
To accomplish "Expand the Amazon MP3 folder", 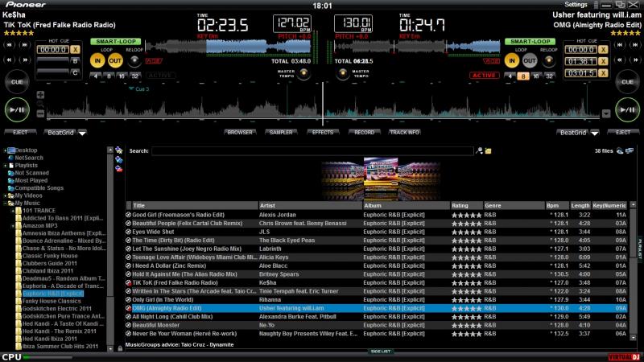I will click(13, 226).
